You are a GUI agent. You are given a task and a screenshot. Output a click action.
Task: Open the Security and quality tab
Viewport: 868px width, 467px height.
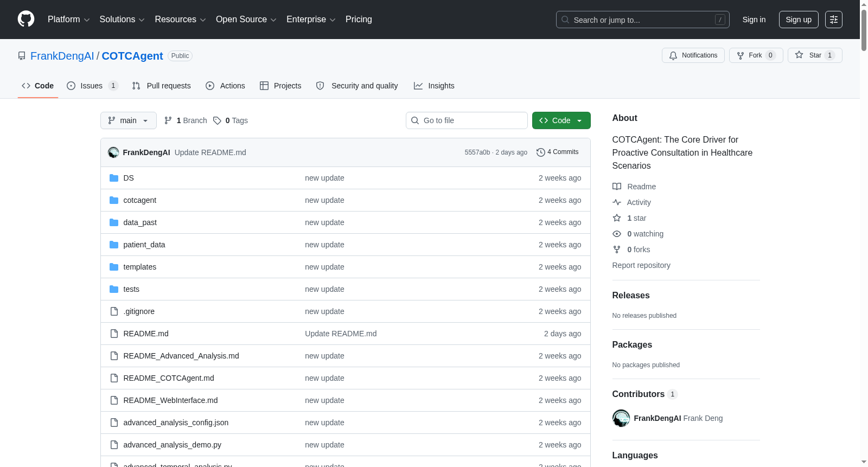tap(357, 86)
